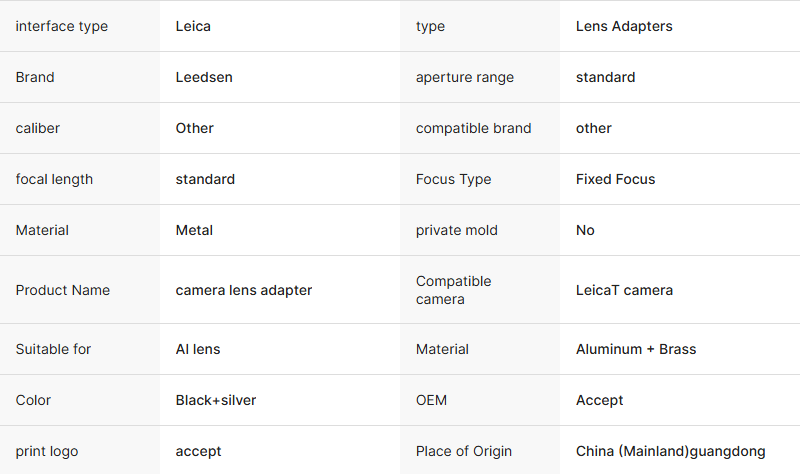This screenshot has width=800, height=474.
Task: Click the 'print logo' label
Action: [46, 451]
